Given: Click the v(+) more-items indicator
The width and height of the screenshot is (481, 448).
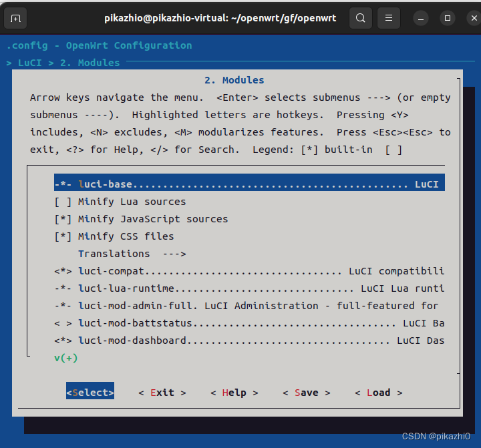Looking at the screenshot, I should click(x=66, y=358).
